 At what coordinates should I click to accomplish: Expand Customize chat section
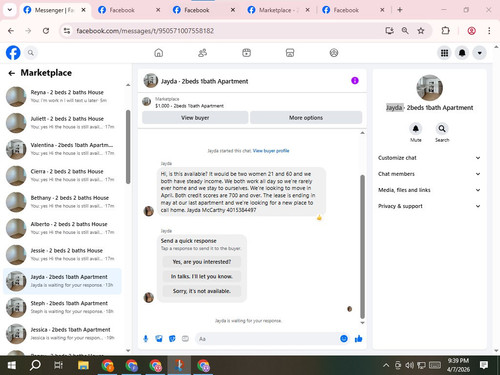coord(429,158)
